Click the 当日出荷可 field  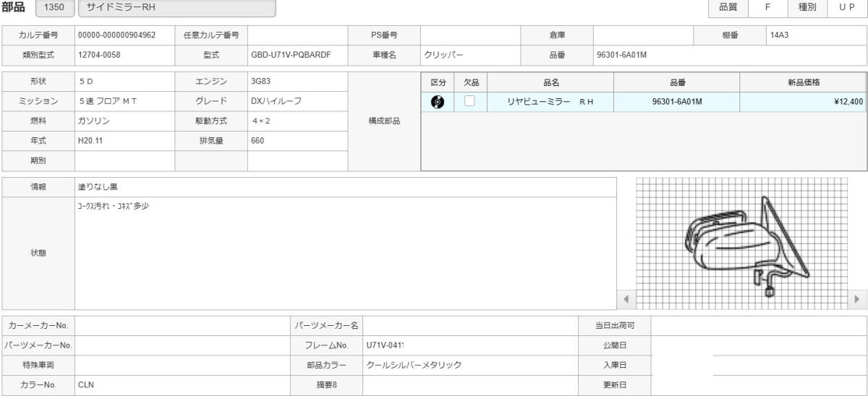tap(759, 326)
